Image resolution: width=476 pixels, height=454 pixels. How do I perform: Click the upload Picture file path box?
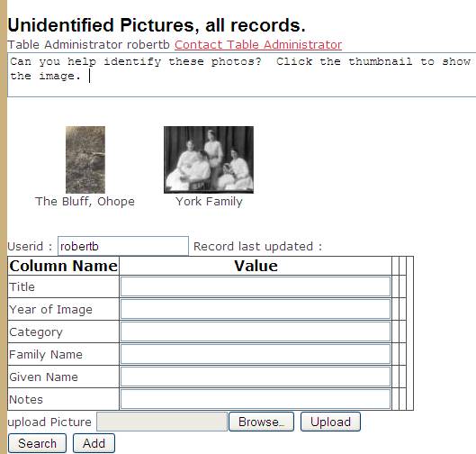[x=162, y=422]
